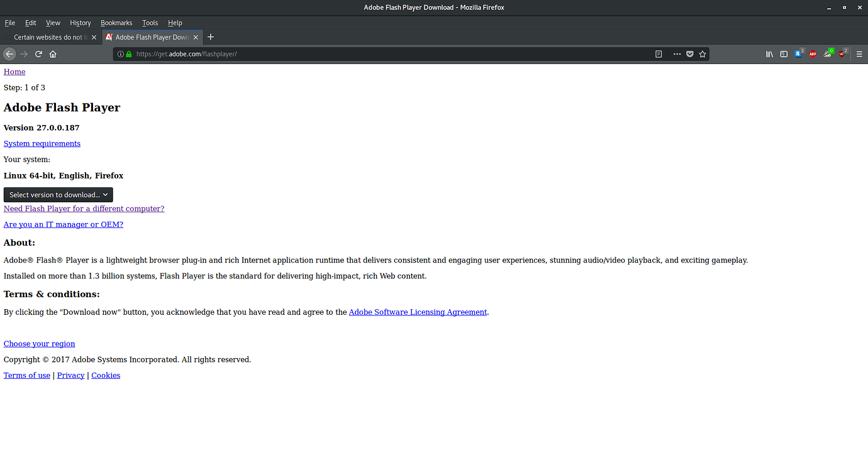This screenshot has width=868, height=465.
Task: Open a new tab with plus button
Action: [211, 37]
